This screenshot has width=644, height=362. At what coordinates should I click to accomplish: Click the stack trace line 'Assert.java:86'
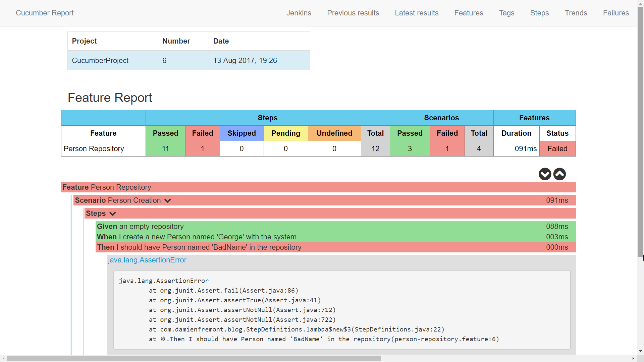[x=224, y=291]
